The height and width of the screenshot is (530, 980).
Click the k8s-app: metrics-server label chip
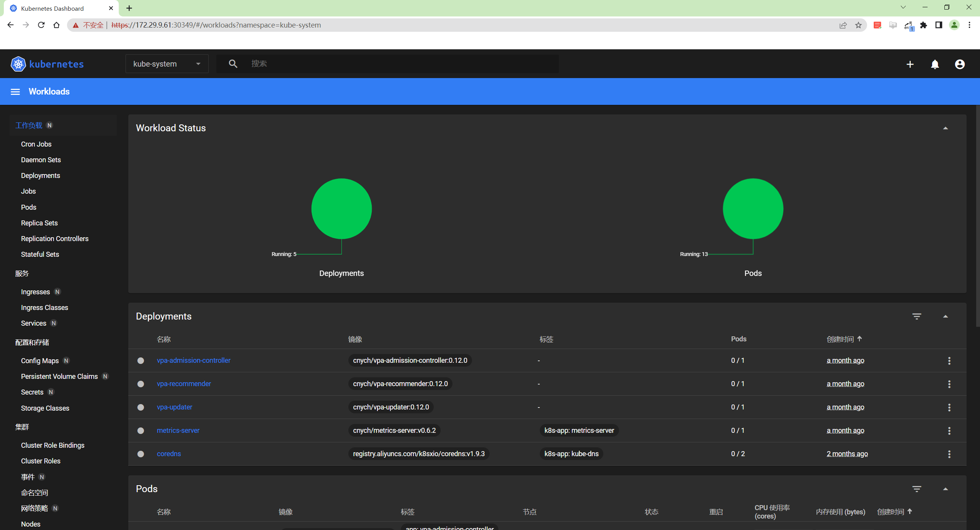point(579,431)
